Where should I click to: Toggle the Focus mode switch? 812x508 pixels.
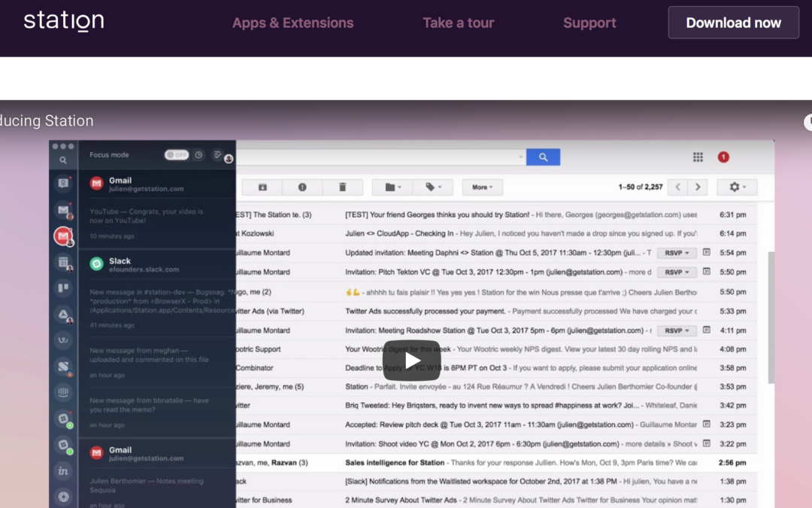tap(177, 155)
